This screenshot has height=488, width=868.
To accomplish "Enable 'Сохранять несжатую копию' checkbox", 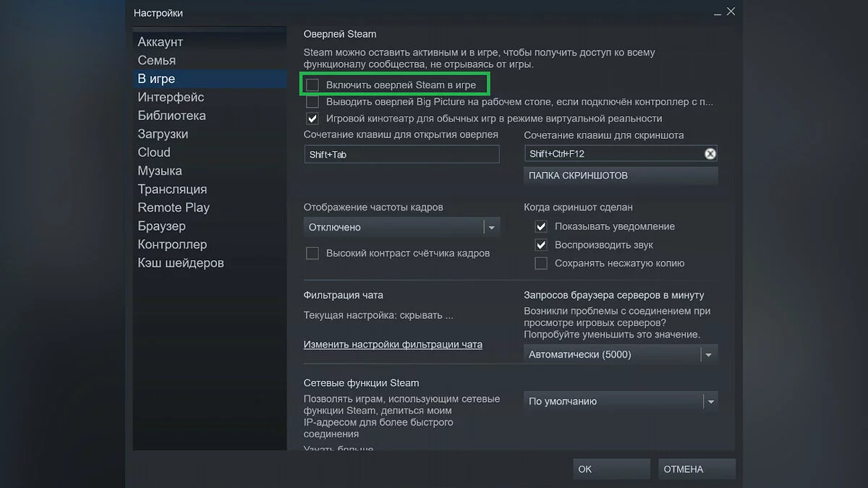I will pyautogui.click(x=541, y=263).
